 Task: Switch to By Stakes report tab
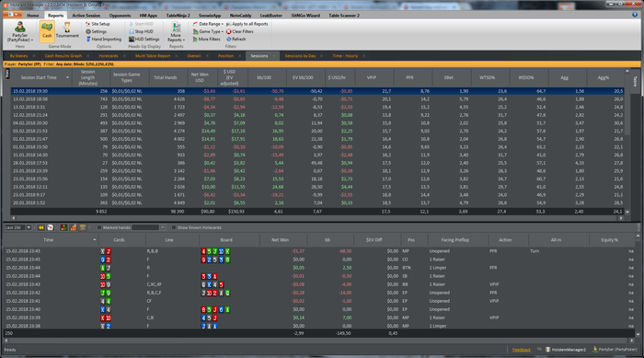(18, 56)
